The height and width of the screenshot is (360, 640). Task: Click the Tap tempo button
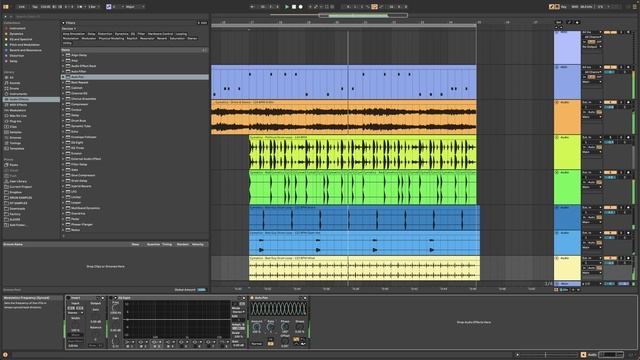tap(35, 7)
